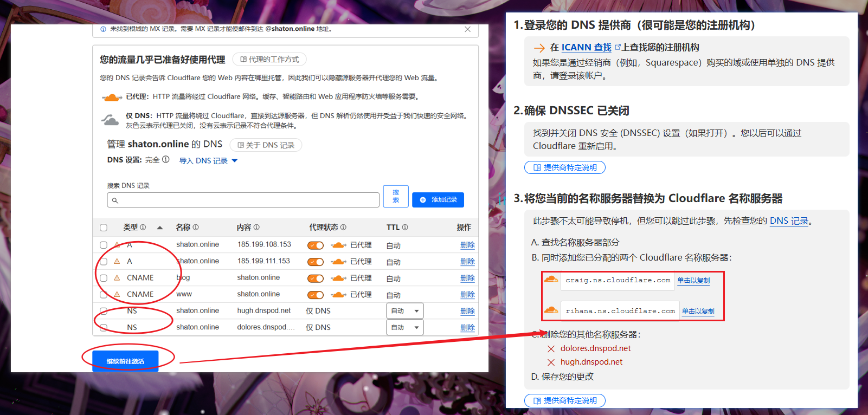
Task: Click red X beside hugh.dnspod.net
Action: click(551, 362)
